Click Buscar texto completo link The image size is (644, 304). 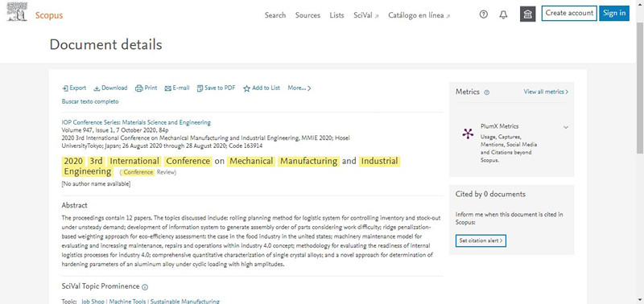(x=90, y=101)
